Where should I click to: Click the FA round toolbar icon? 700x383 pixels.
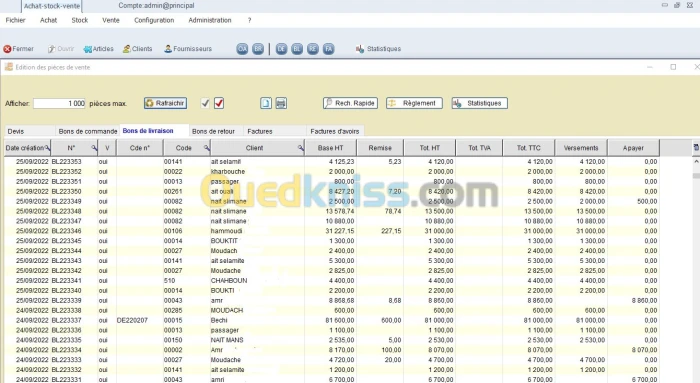(x=329, y=49)
